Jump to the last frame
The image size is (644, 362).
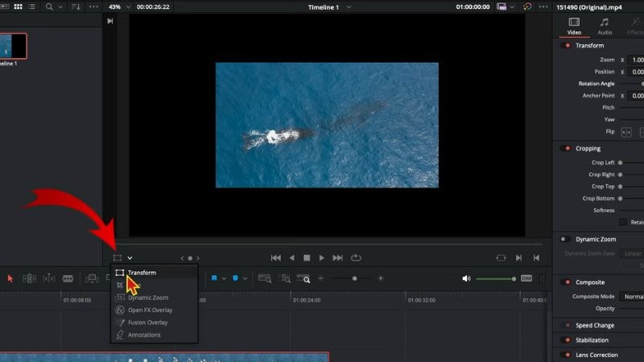[337, 257]
